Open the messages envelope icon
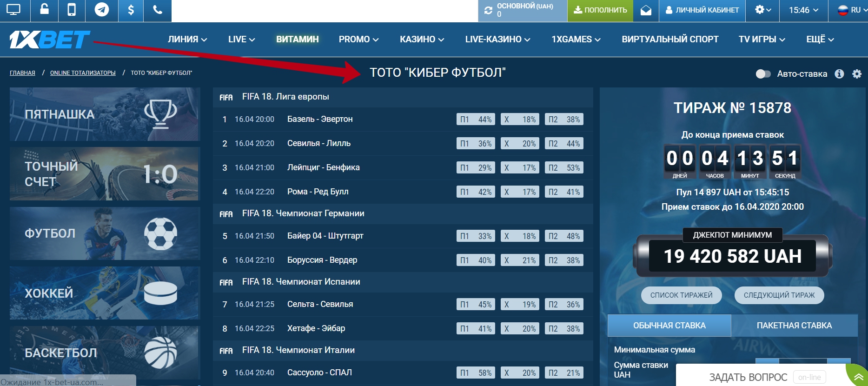The height and width of the screenshot is (386, 868). [x=646, y=10]
